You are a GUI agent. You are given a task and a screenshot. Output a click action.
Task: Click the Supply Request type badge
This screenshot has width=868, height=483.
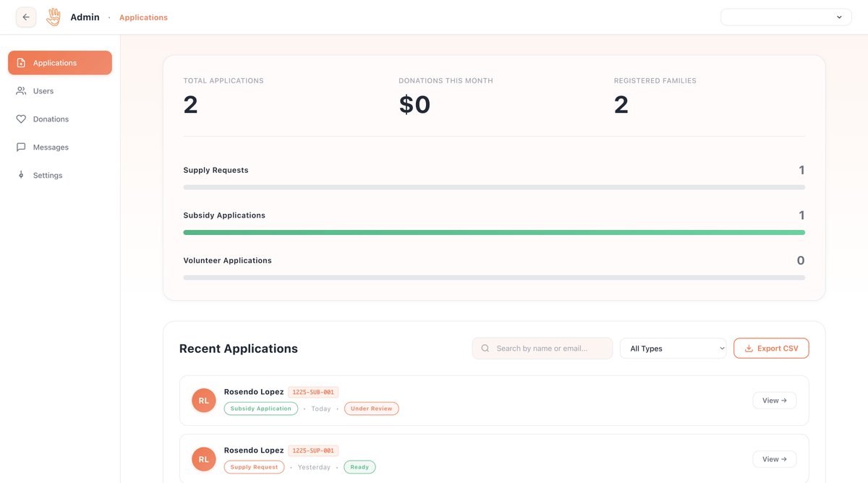[255, 467]
